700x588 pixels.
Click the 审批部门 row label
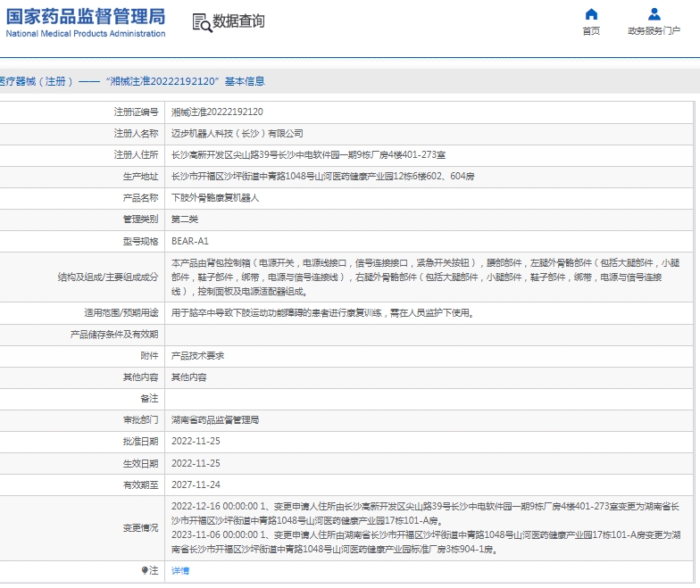[x=141, y=419]
